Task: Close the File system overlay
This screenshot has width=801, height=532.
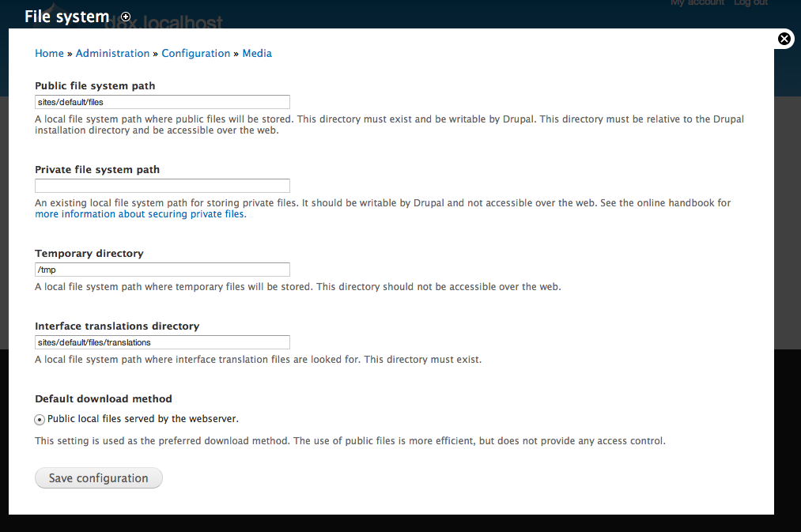Action: [x=784, y=39]
